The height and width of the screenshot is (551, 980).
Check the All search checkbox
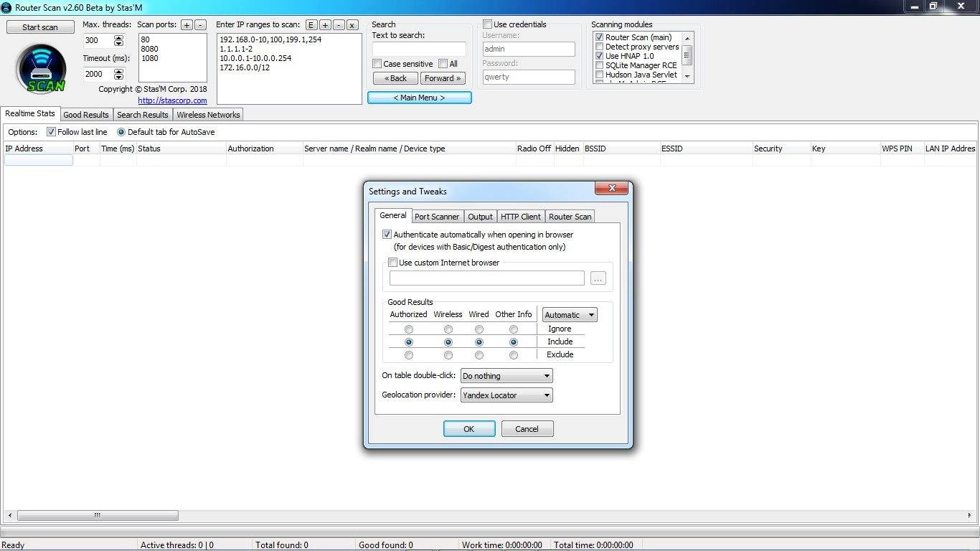[x=443, y=64]
